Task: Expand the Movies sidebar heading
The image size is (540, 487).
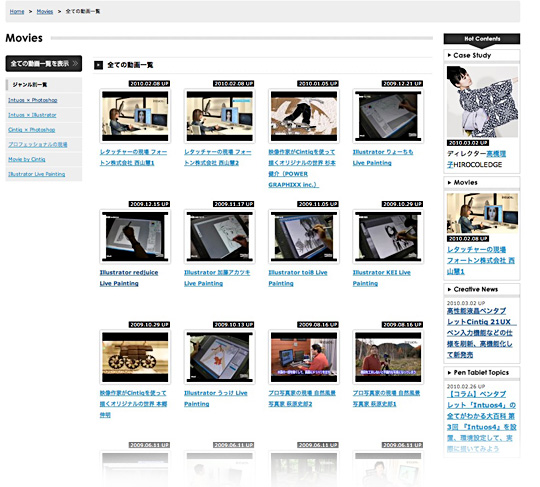Action: [x=482, y=183]
